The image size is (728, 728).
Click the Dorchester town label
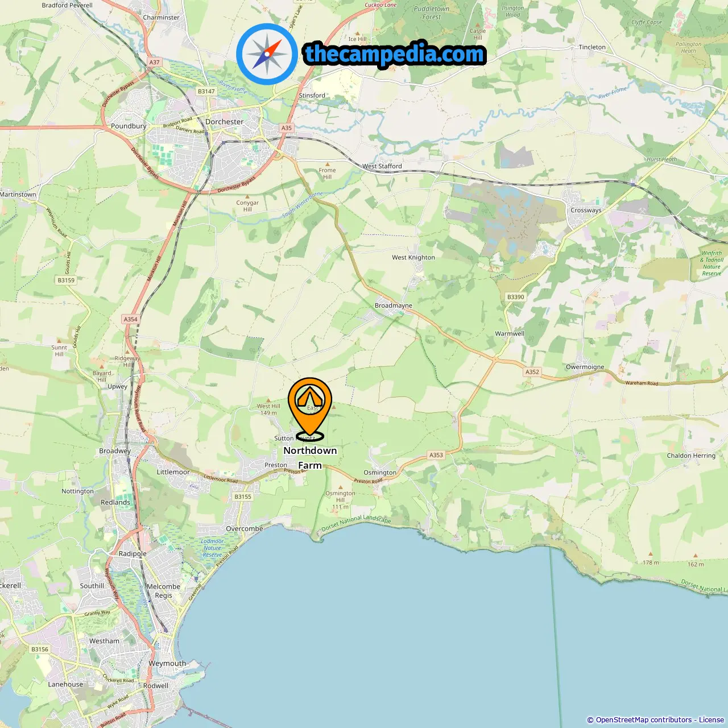pyautogui.click(x=225, y=122)
